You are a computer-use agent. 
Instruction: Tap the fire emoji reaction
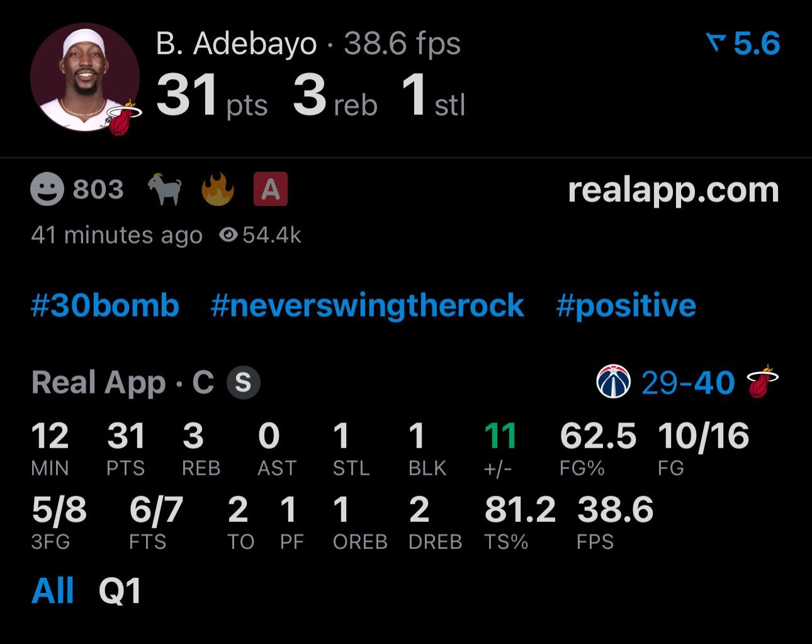(218, 189)
